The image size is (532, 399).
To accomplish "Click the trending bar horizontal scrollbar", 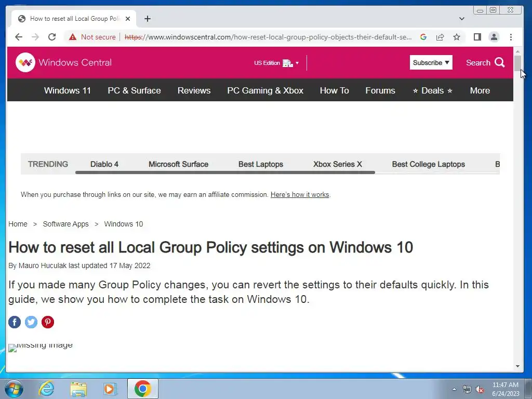I will click(x=225, y=172).
